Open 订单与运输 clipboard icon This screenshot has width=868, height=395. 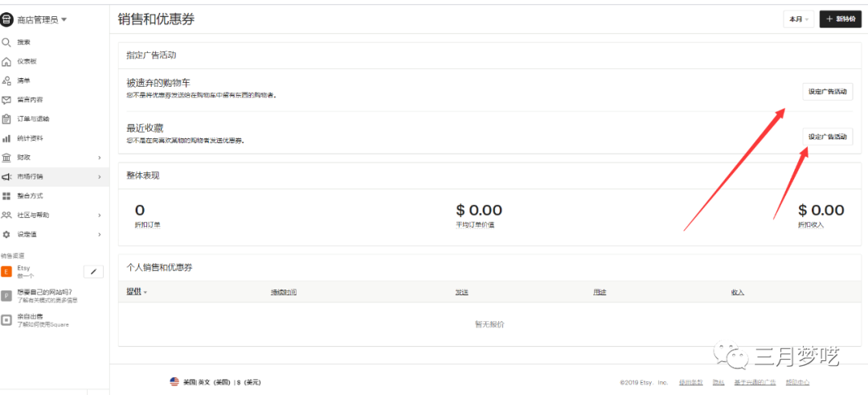[6, 119]
